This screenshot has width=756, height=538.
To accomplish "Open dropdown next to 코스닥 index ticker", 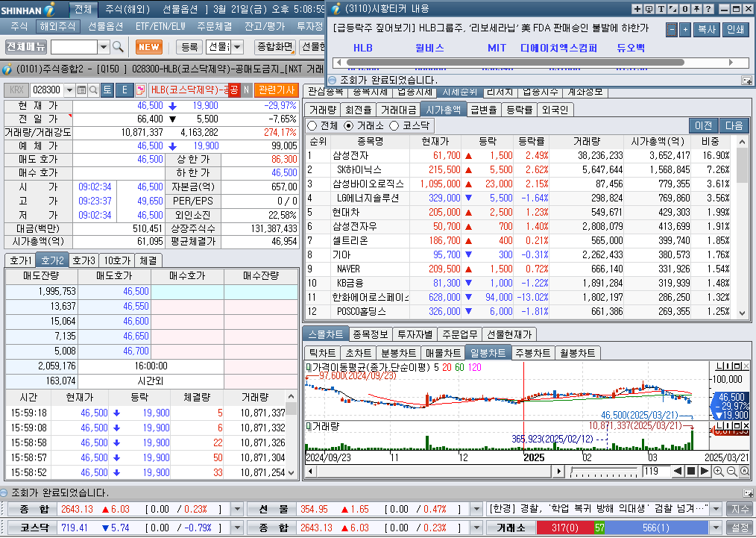I will [x=237, y=528].
